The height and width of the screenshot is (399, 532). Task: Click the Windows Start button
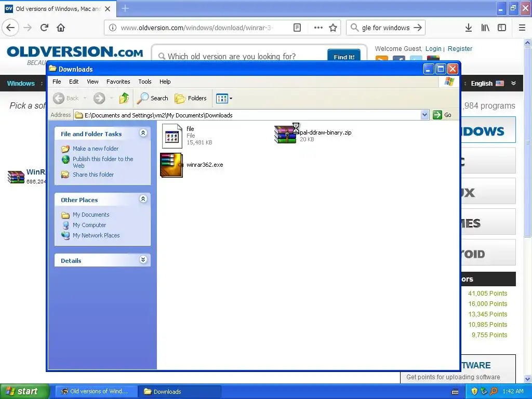(24, 391)
